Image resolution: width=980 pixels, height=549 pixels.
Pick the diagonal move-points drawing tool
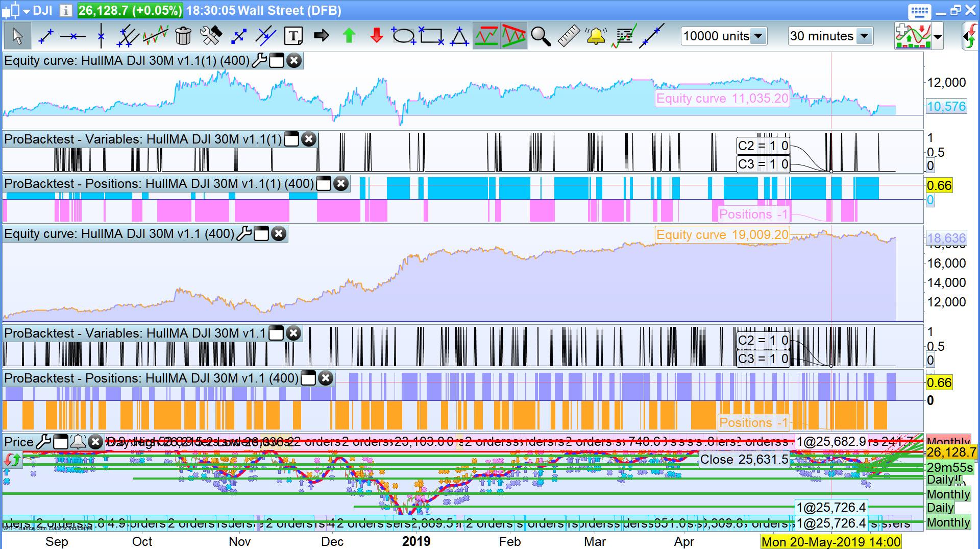pos(238,36)
